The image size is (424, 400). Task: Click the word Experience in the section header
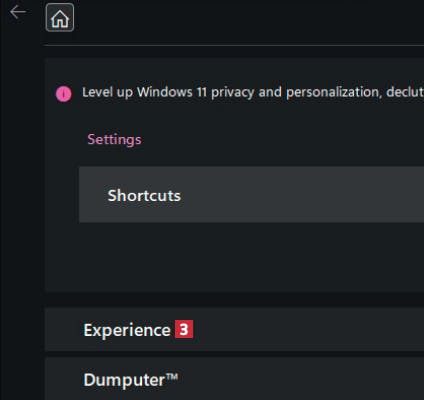click(127, 330)
